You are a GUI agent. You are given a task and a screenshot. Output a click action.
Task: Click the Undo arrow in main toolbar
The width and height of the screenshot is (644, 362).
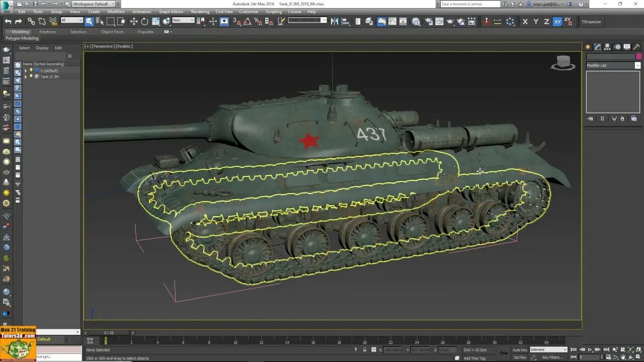click(8, 22)
